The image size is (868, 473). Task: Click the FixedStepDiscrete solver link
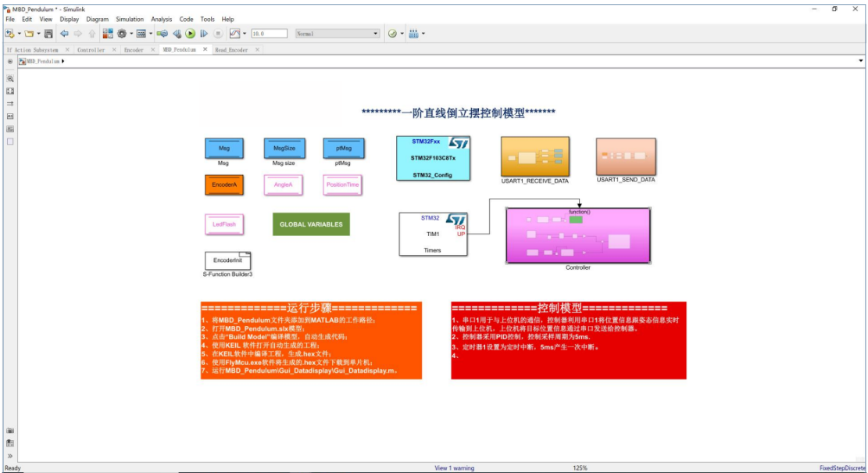[x=842, y=468]
